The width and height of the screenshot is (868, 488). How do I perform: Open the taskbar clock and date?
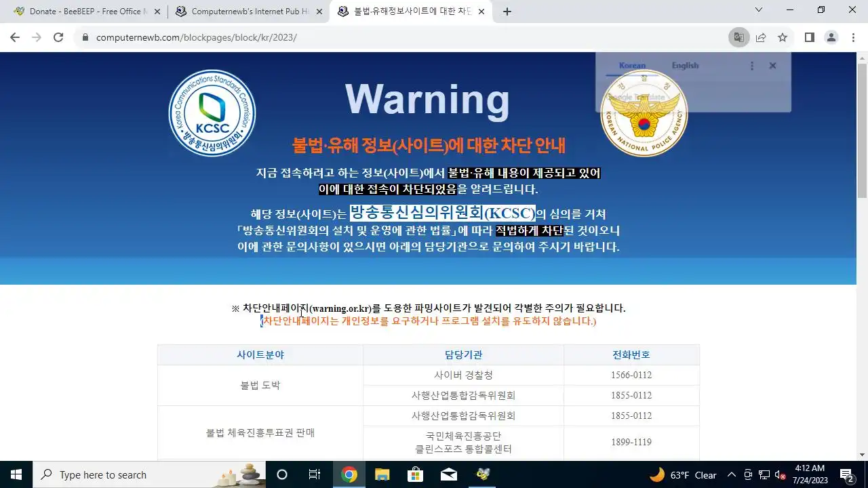coord(809,474)
